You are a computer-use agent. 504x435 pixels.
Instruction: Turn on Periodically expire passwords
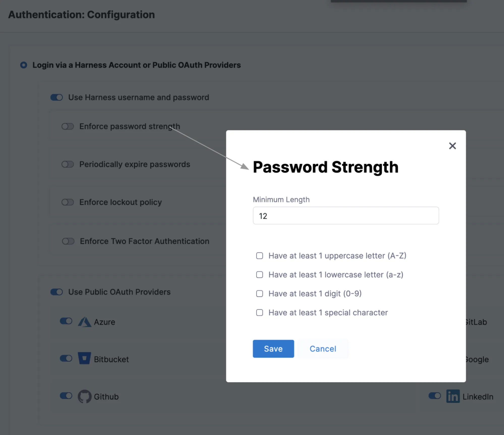coord(68,164)
